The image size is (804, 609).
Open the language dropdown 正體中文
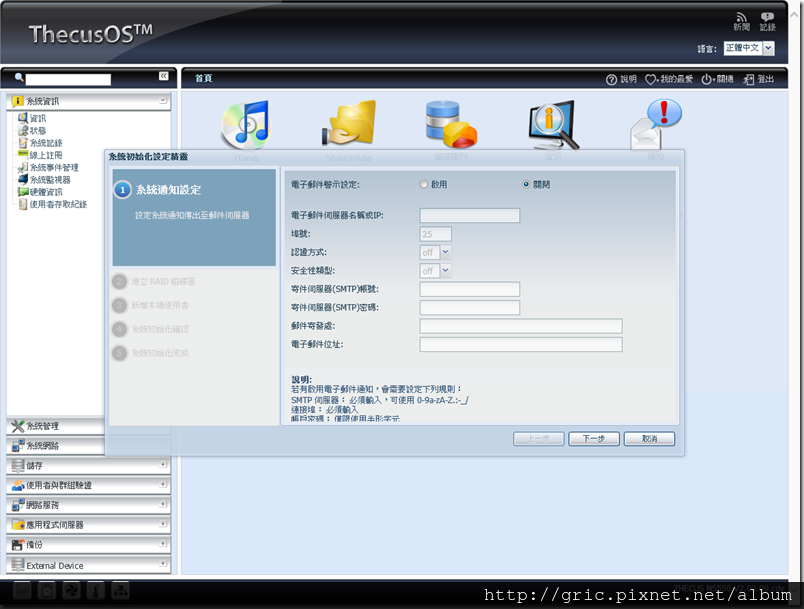pos(749,48)
